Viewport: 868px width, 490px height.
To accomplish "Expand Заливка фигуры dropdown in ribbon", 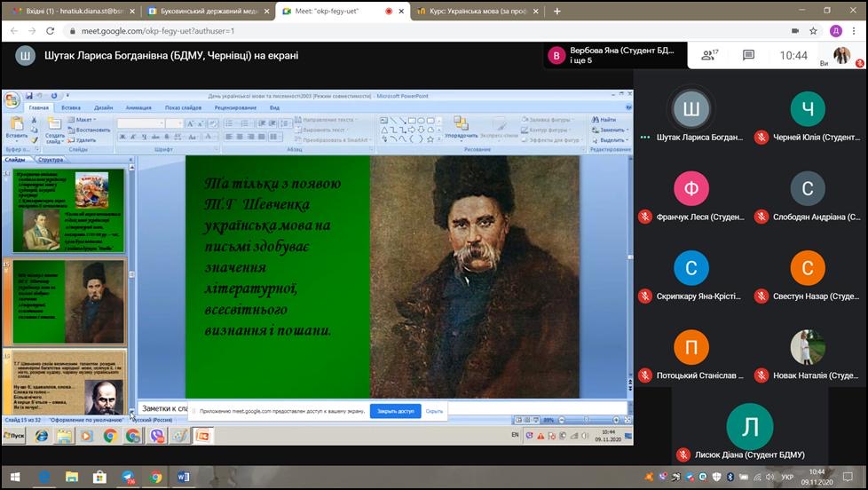I will tap(547, 120).
